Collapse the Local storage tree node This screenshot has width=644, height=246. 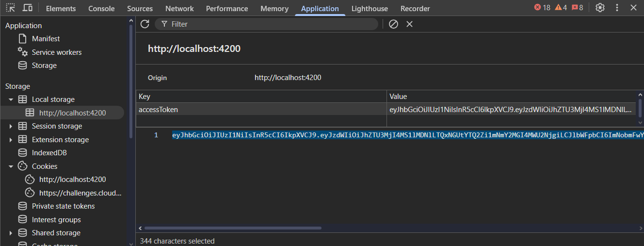point(11,99)
